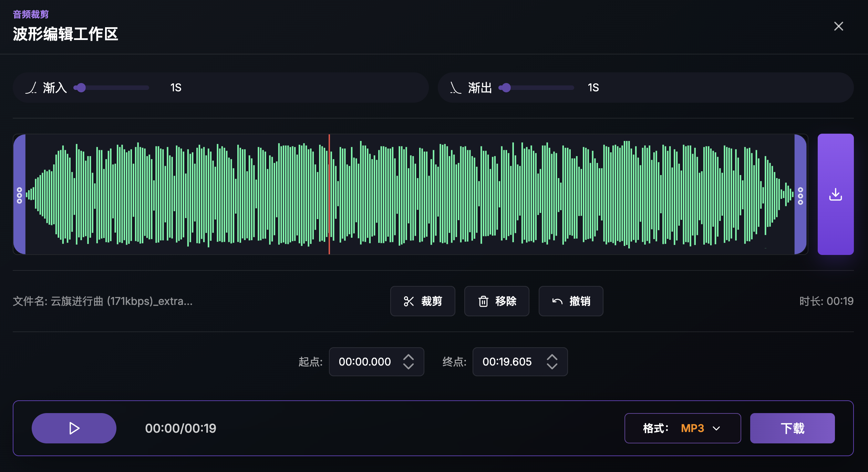Increase the start point with the up arrow
The height and width of the screenshot is (472, 868).
tap(409, 357)
